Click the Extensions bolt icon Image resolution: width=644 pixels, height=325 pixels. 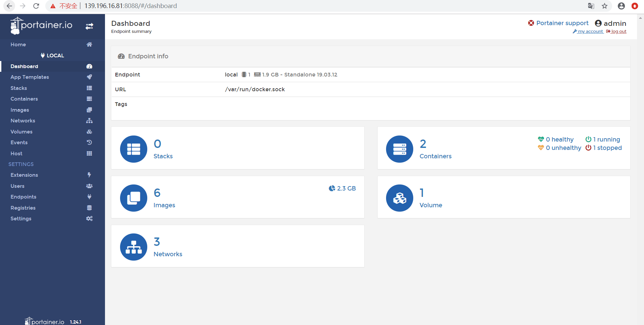pyautogui.click(x=89, y=175)
